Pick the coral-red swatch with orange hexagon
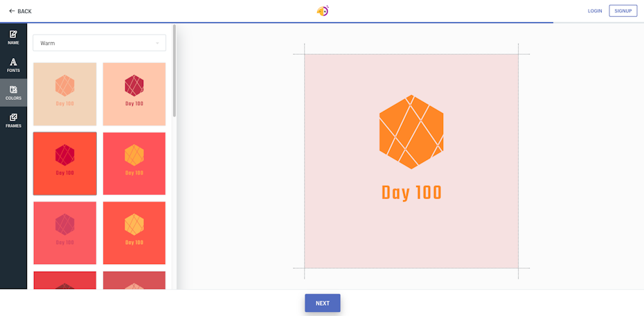This screenshot has height=316, width=644. [134, 164]
